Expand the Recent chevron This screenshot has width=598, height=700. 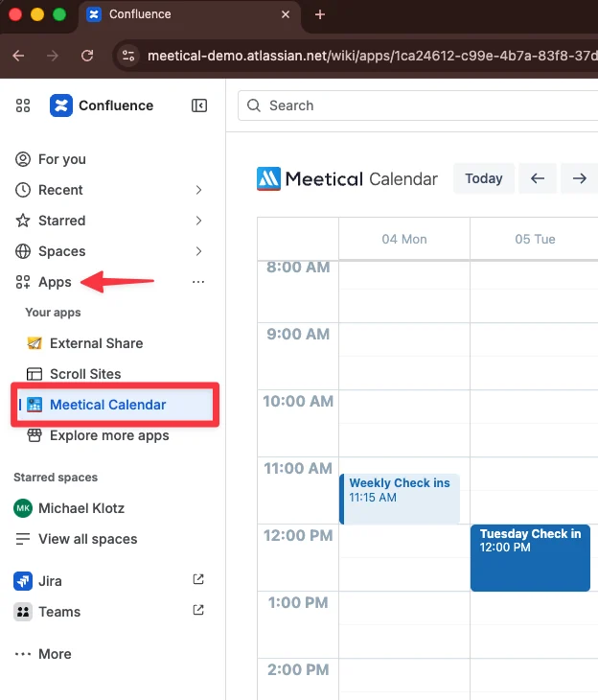198,190
